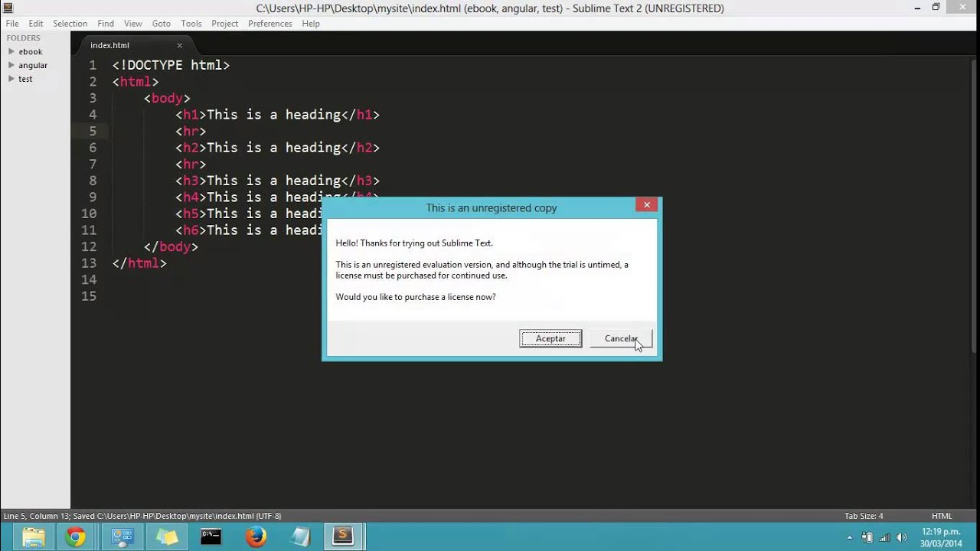Open the Goto menu
980x551 pixels.
click(161, 24)
